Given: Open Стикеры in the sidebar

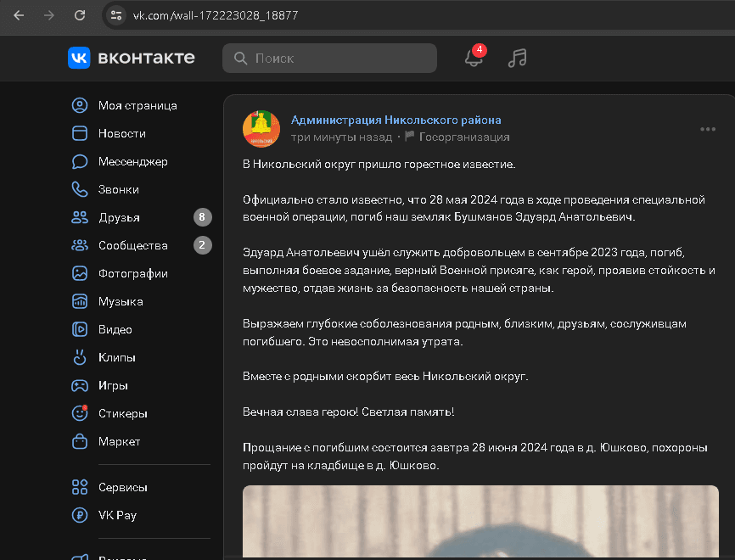Looking at the screenshot, I should (123, 413).
